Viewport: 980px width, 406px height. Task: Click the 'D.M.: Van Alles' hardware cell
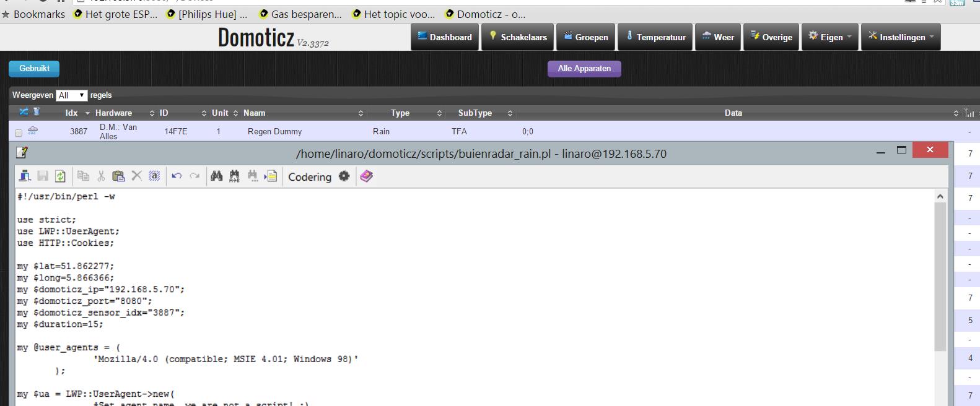(x=118, y=131)
